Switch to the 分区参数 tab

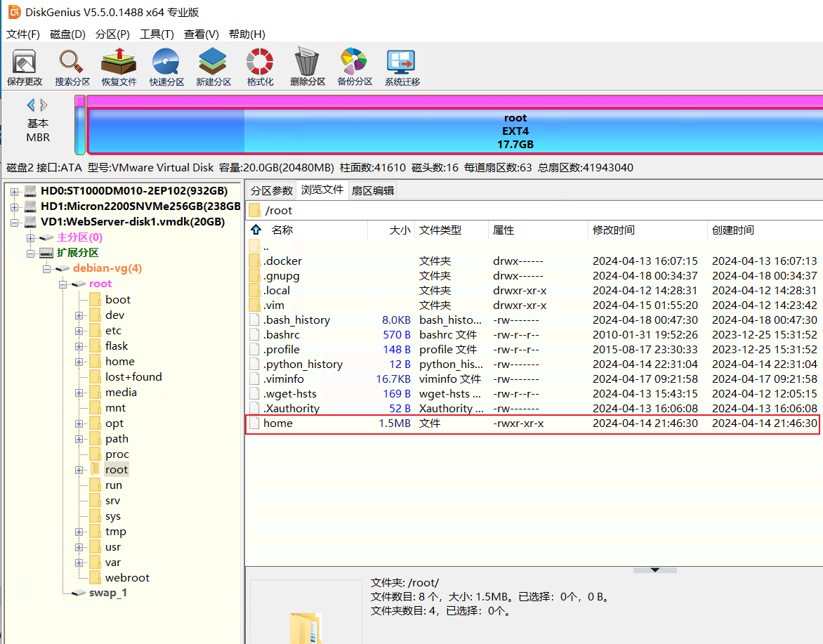coord(271,190)
